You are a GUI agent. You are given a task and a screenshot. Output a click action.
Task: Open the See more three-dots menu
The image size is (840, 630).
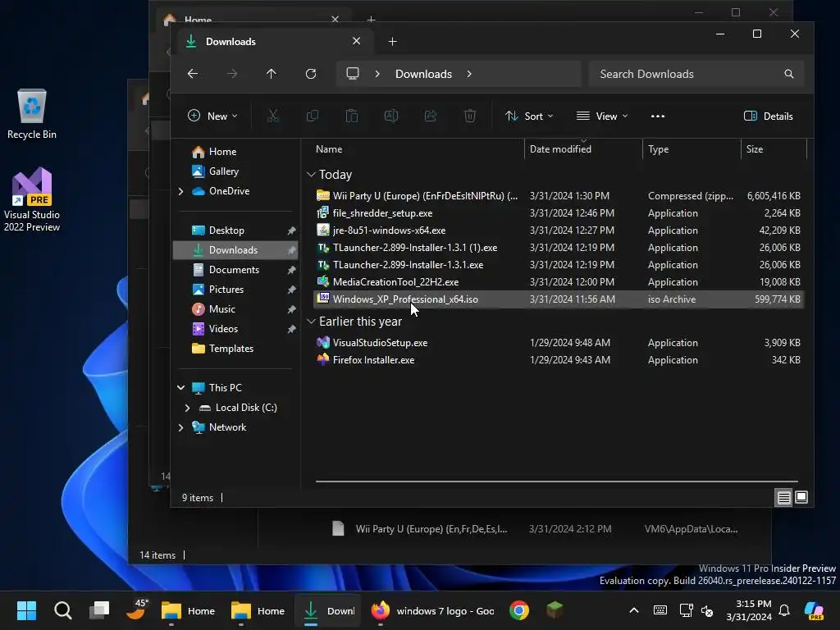(657, 116)
